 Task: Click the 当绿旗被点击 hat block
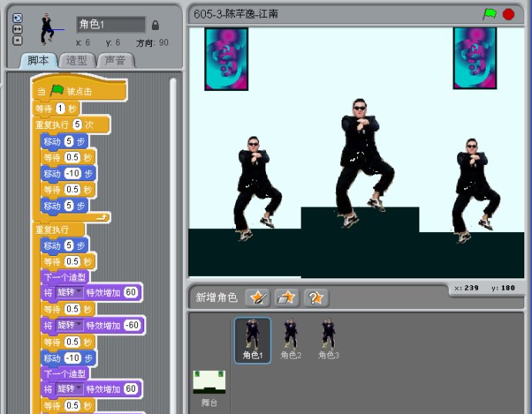tap(77, 90)
